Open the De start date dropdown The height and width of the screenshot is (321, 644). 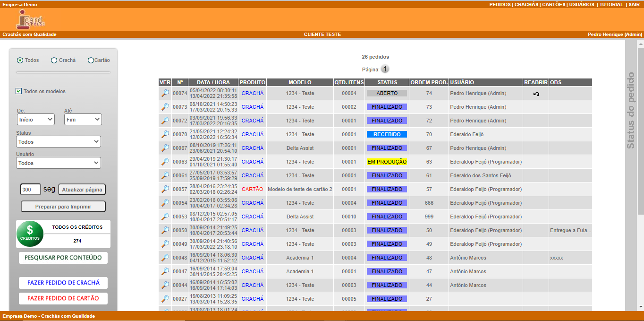36,120
